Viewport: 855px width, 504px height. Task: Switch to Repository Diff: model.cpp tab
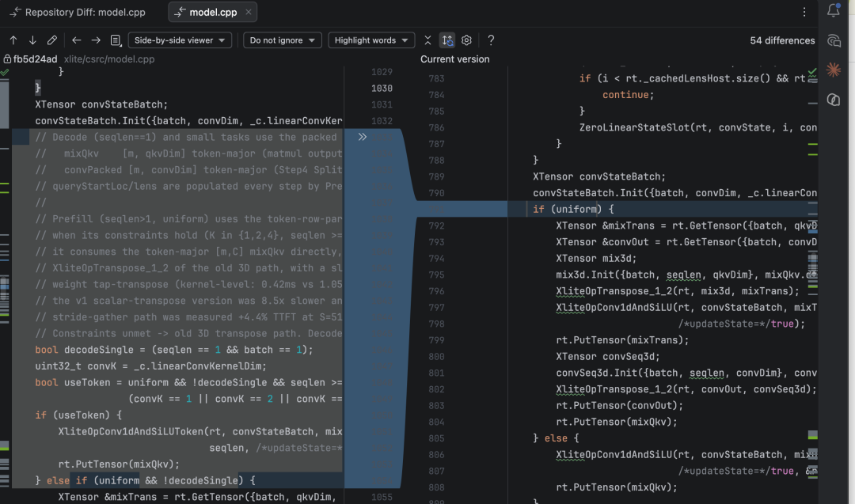(78, 12)
